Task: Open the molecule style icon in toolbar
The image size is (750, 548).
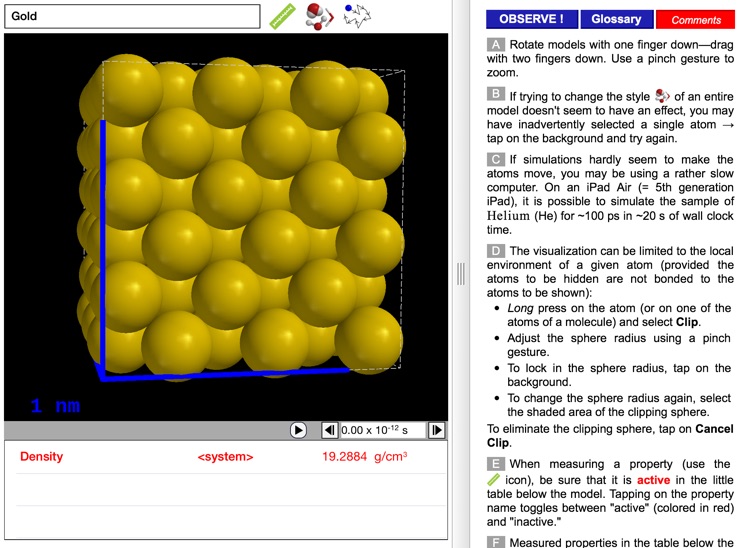Action: [319, 16]
